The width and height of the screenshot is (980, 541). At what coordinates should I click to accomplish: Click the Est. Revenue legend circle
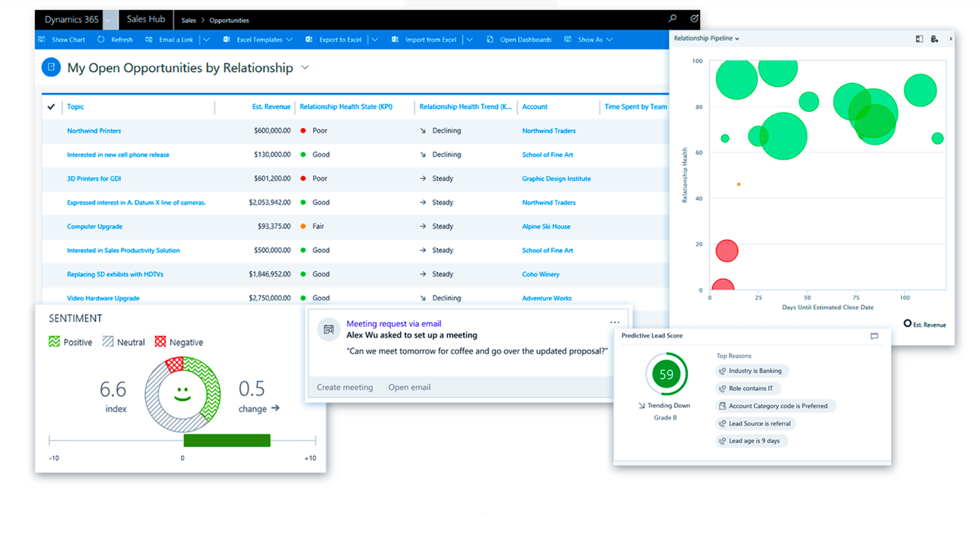(x=908, y=323)
